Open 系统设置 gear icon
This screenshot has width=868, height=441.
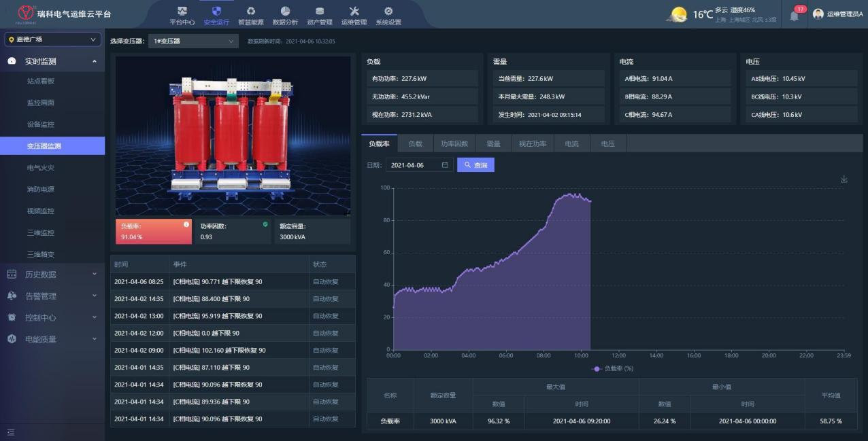[388, 12]
